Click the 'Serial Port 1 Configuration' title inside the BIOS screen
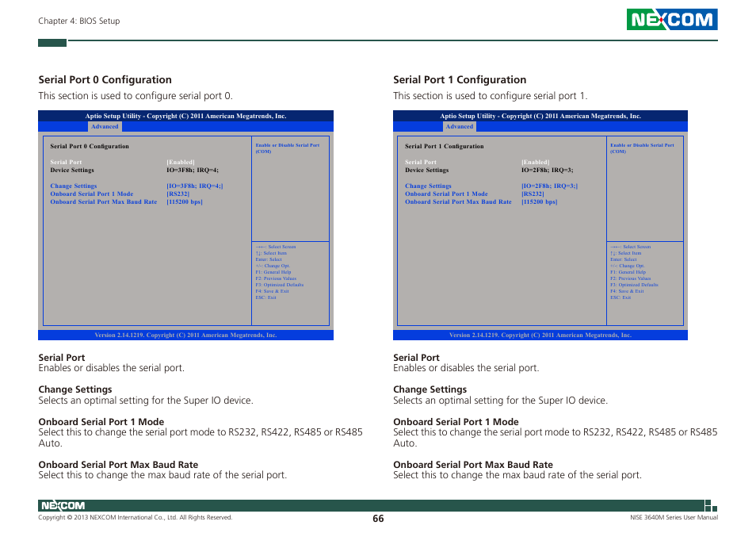Screen dimensions: 756x533 pos(444,146)
